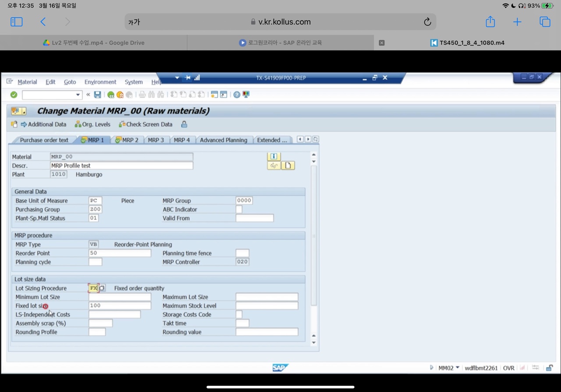Viewport: 561px width, 392px height.
Task: Switch to the MRP 2 tab
Action: [x=127, y=140]
